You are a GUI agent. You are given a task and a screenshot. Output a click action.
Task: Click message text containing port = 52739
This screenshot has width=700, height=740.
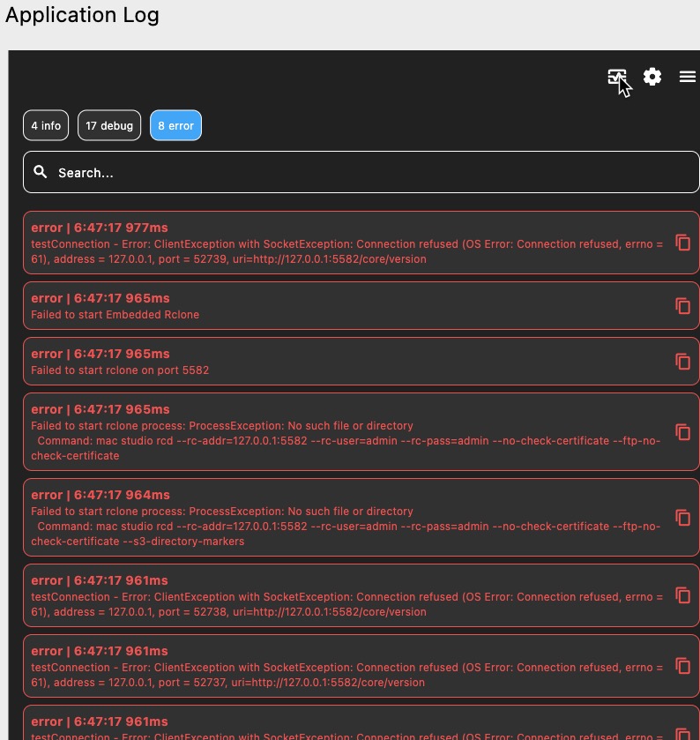coord(346,251)
